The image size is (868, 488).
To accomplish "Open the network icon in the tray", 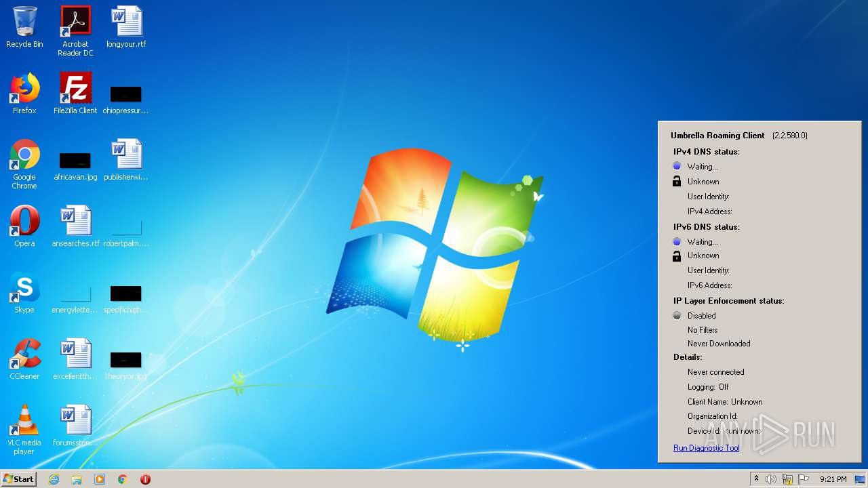I will (x=787, y=479).
